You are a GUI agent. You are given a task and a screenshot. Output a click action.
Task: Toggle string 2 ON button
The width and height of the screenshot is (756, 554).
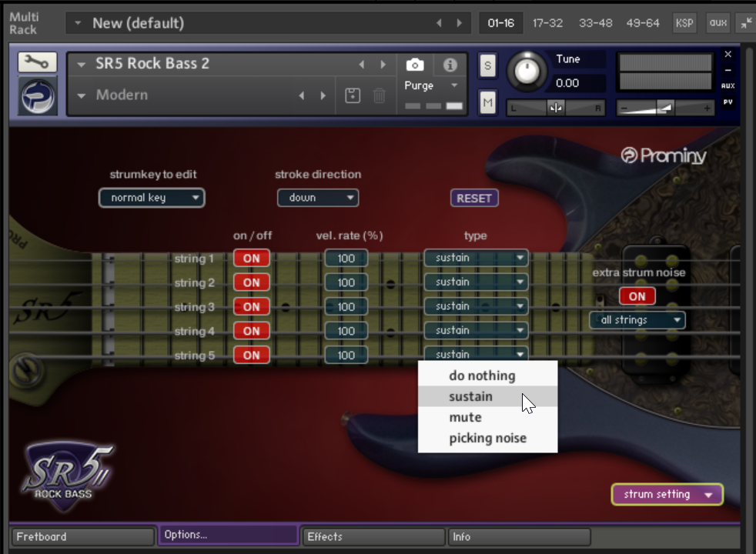click(251, 282)
